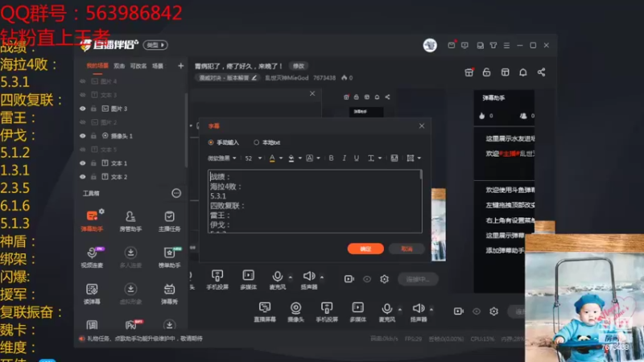The image size is (644, 362).
Task: Open the menu icon in title bar
Action: (506, 45)
